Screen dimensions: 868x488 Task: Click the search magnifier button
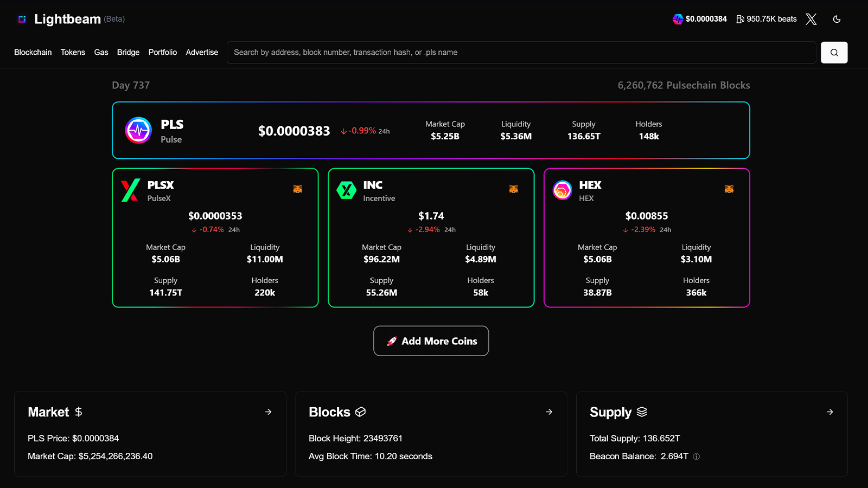834,53
